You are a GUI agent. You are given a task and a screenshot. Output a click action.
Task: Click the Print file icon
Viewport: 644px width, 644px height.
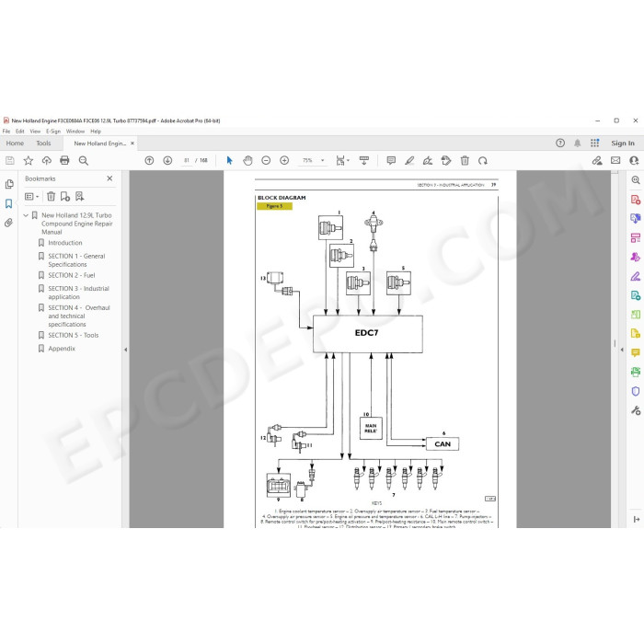tap(64, 161)
